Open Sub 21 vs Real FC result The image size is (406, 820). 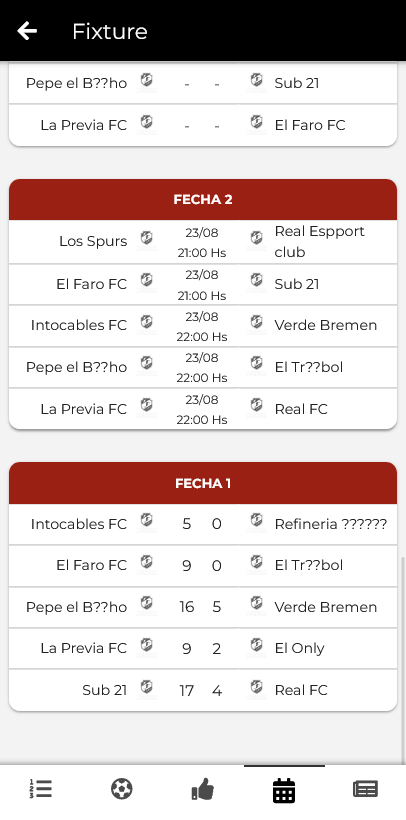point(203,690)
